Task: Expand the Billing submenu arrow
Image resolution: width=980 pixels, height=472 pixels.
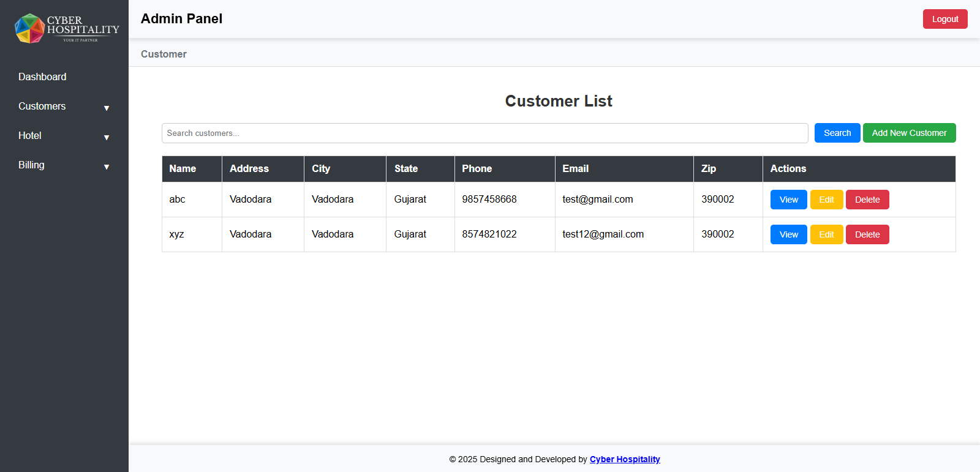Action: [x=107, y=167]
